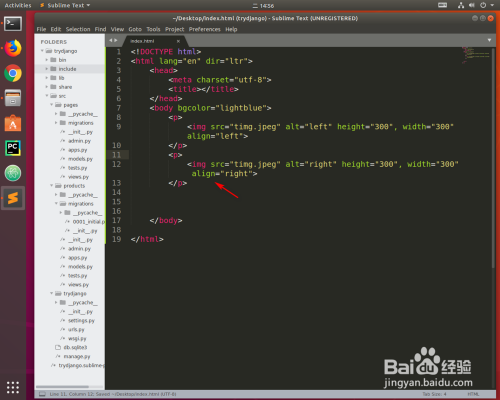Viewport: 500px width, 400px height.
Task: Show applications grid in the dock
Action: 13,387
